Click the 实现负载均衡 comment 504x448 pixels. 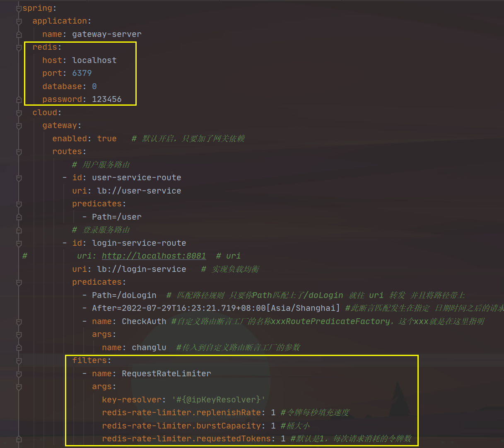click(x=230, y=269)
